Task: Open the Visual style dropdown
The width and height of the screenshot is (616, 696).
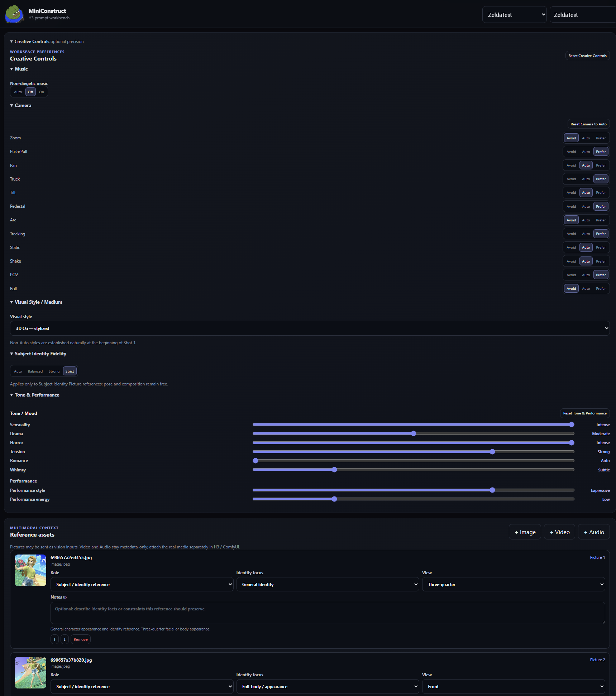Action: (310, 328)
